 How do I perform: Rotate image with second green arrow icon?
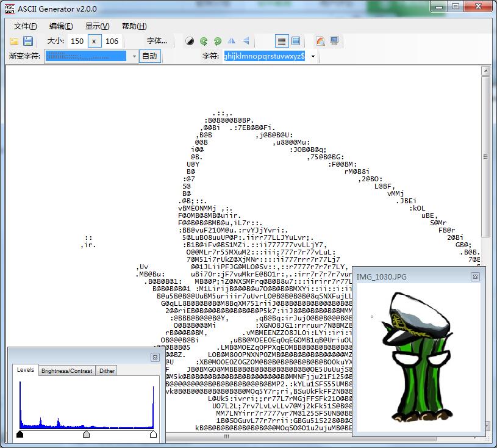(217, 42)
